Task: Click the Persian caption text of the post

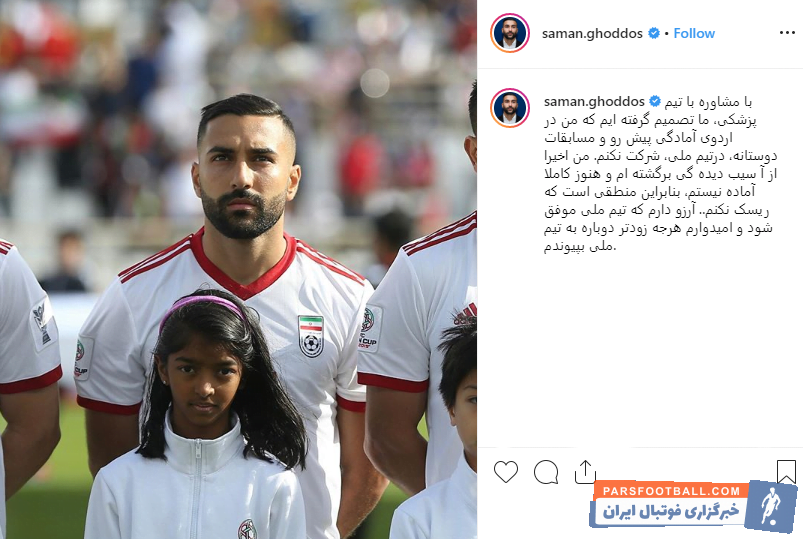Action: point(661,174)
